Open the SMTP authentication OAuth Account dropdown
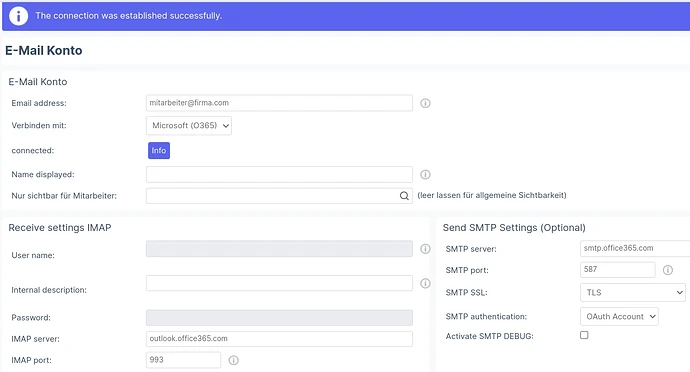The height and width of the screenshot is (372, 690). pos(619,317)
